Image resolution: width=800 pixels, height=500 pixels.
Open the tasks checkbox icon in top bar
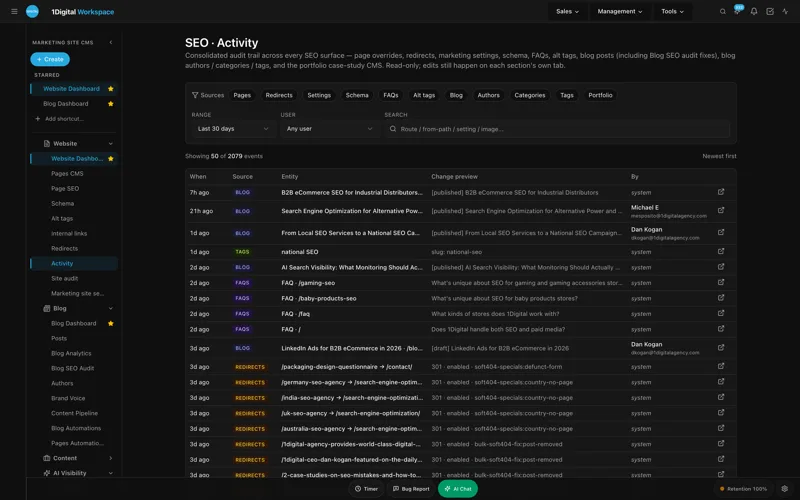(x=770, y=11)
